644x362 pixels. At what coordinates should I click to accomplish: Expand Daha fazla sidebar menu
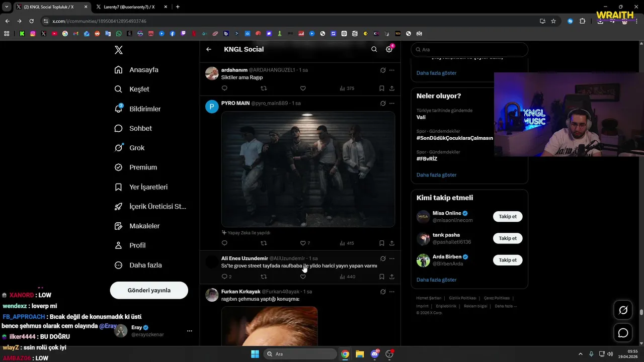(x=138, y=265)
